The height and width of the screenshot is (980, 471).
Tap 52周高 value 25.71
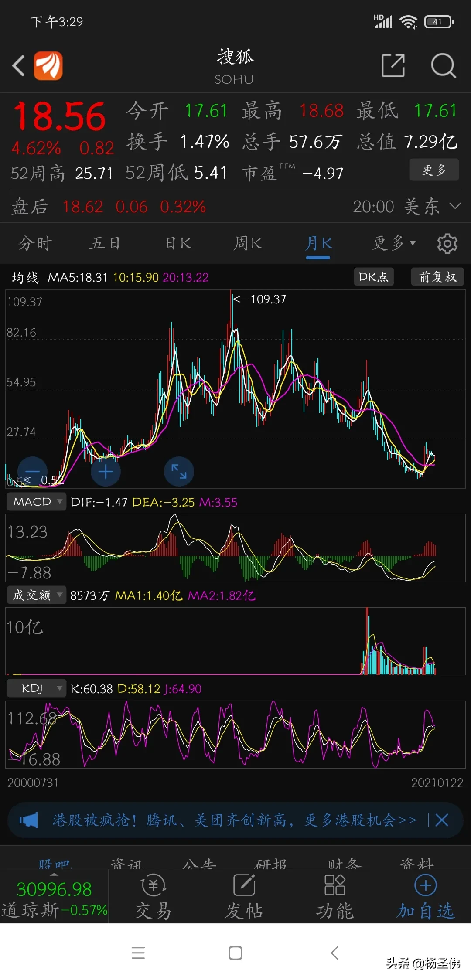click(x=94, y=173)
